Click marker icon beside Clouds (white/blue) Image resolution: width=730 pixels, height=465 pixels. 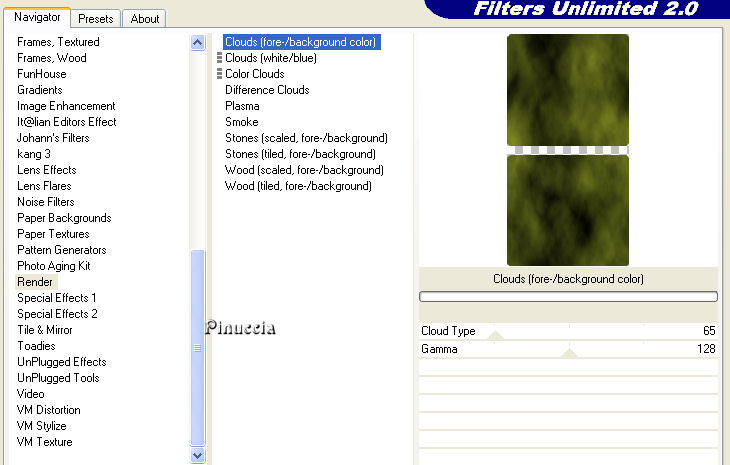point(219,58)
